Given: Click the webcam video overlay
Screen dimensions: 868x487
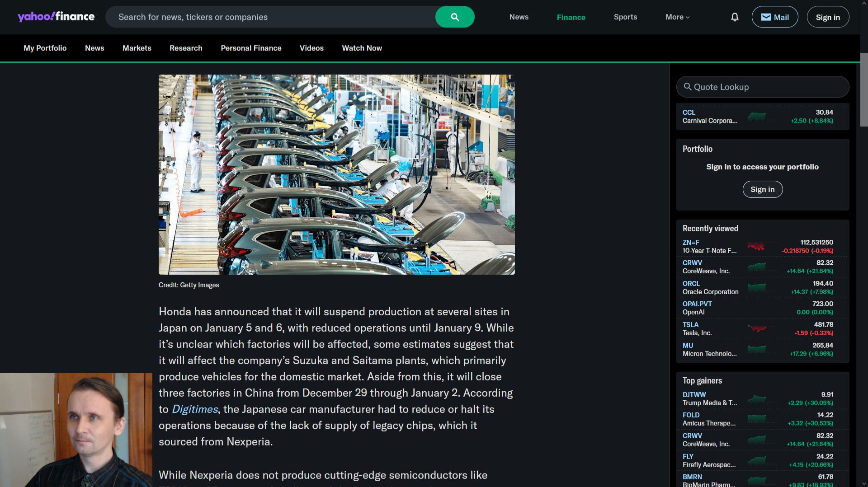Looking at the screenshot, I should (x=76, y=430).
